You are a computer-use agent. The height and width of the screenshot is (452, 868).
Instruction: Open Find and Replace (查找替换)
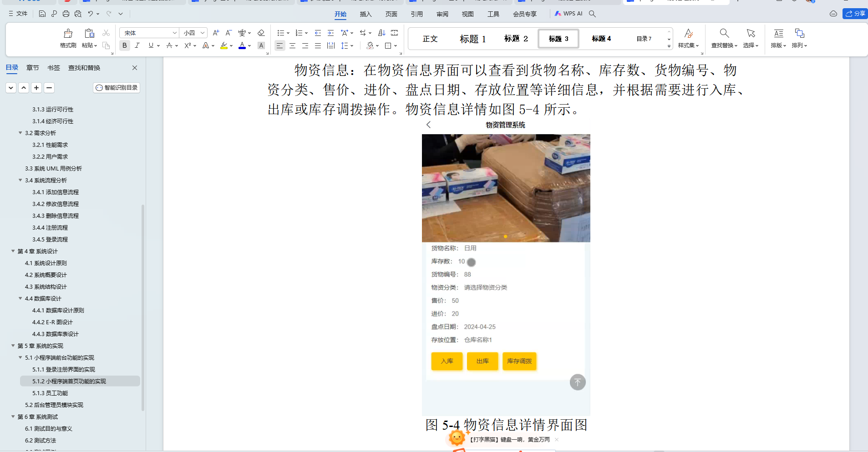[x=724, y=38]
